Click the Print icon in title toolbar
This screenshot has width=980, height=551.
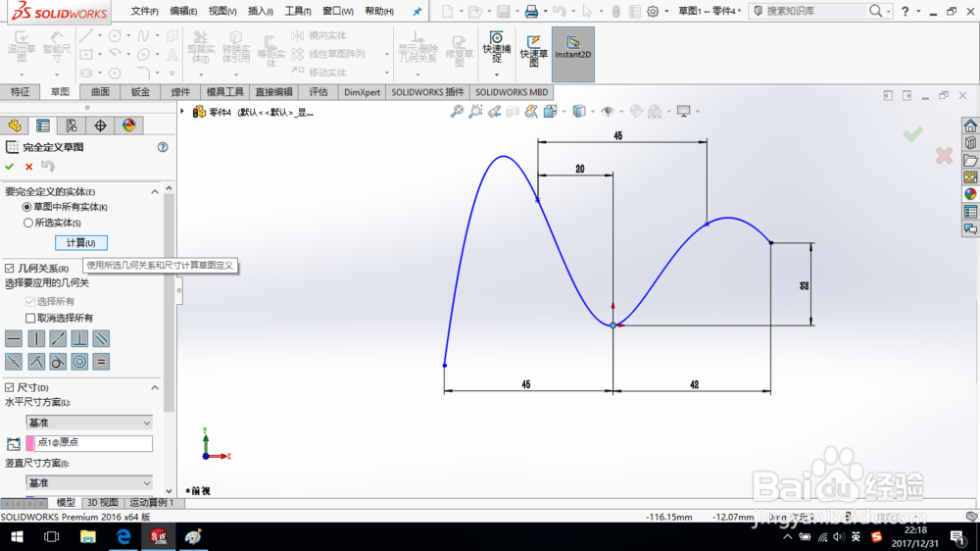(x=531, y=11)
